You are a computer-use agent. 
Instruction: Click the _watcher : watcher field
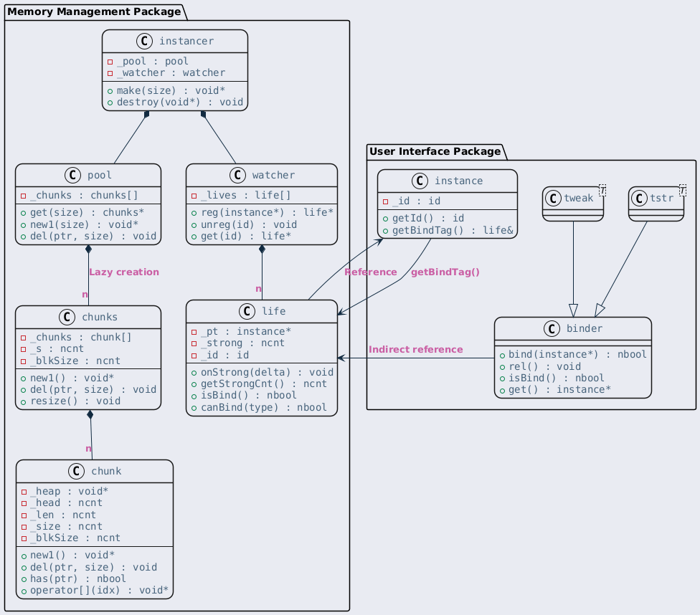point(171,72)
